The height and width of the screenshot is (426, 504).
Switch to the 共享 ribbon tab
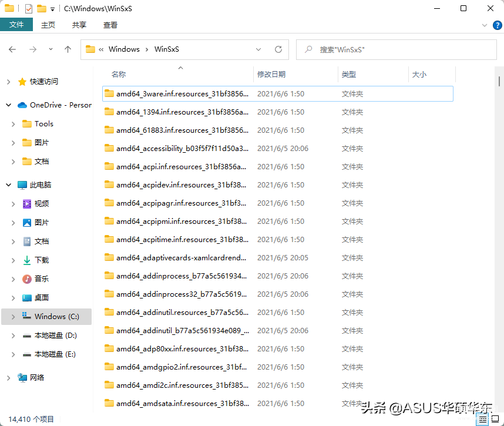tap(79, 25)
